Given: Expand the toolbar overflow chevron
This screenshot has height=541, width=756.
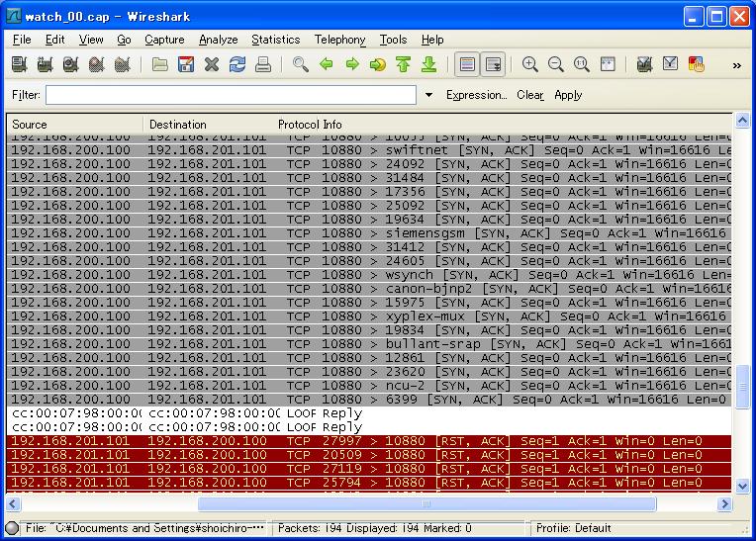Looking at the screenshot, I should click(x=737, y=65).
